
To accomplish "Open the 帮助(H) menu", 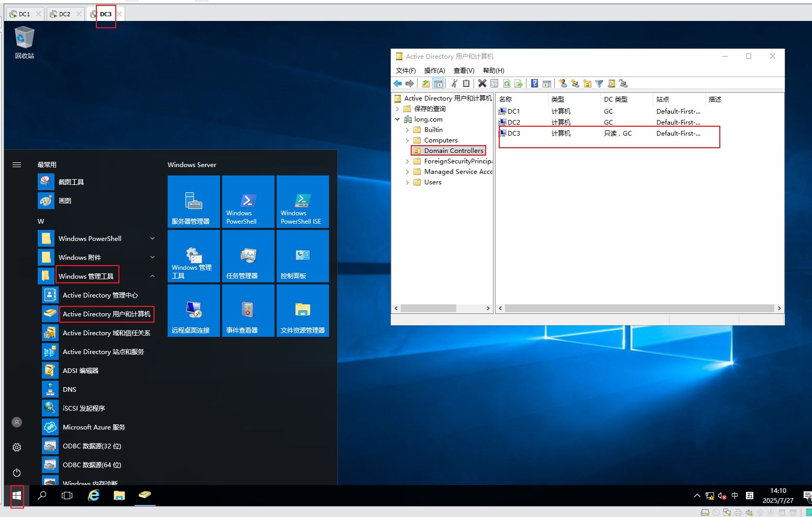I will pyautogui.click(x=493, y=70).
